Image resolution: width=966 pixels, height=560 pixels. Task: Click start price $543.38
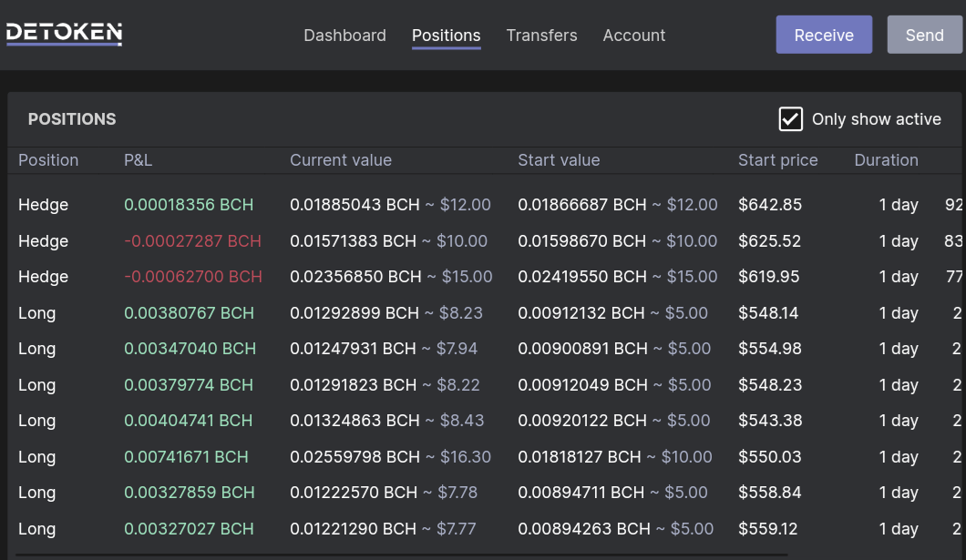tap(770, 421)
